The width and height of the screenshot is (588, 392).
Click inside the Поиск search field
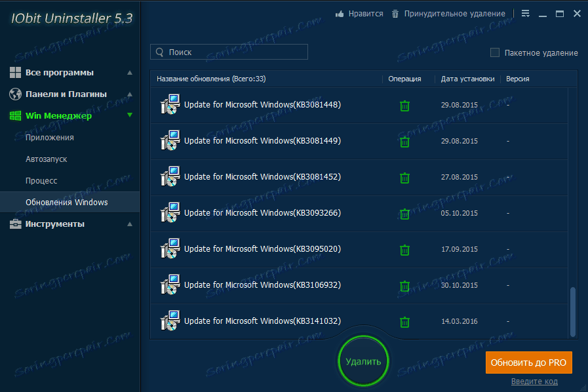pyautogui.click(x=229, y=52)
